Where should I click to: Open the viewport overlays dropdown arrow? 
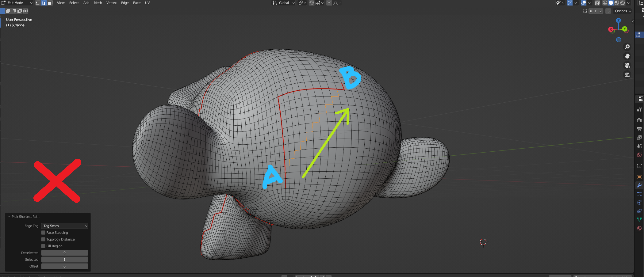coord(589,3)
